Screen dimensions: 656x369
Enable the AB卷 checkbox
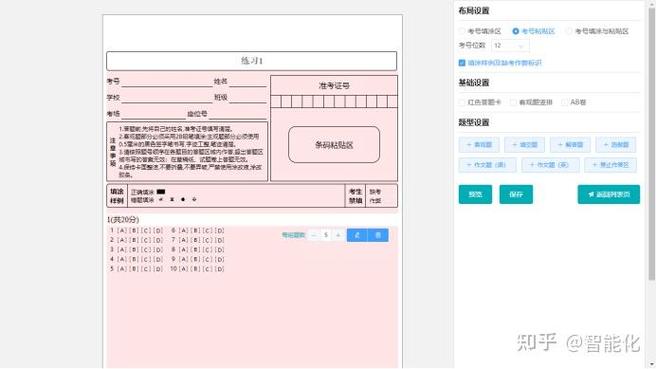pos(565,102)
